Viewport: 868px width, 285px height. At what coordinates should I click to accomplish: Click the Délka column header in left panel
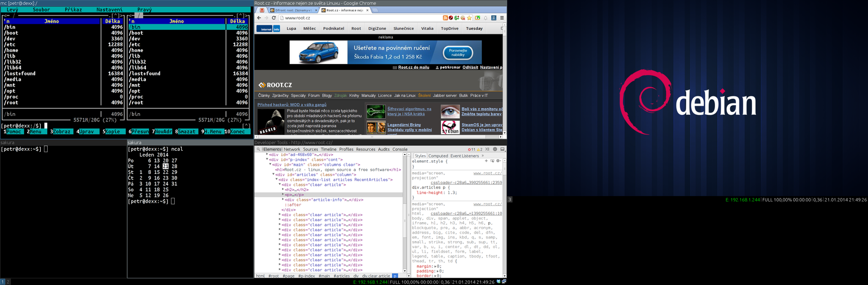coord(112,21)
